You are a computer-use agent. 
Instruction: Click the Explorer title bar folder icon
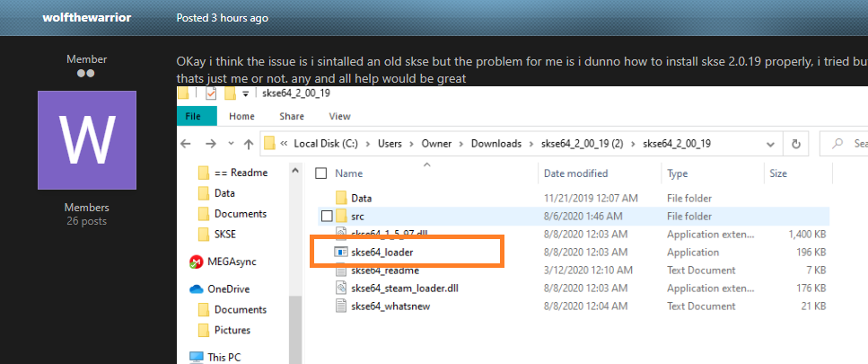pyautogui.click(x=183, y=93)
